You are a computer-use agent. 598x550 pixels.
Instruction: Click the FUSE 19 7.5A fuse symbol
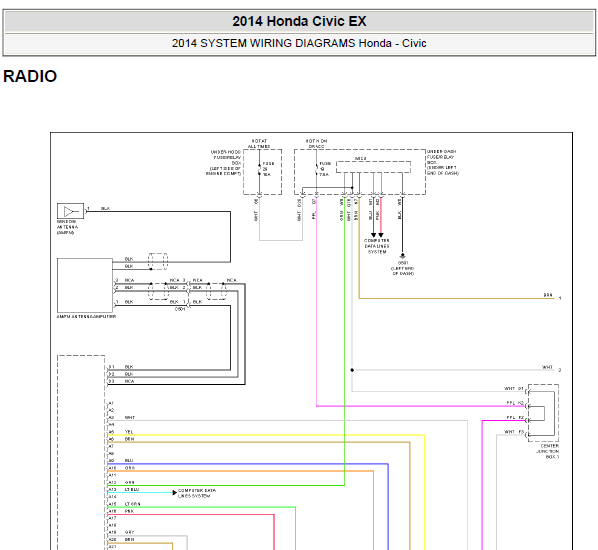(316, 169)
